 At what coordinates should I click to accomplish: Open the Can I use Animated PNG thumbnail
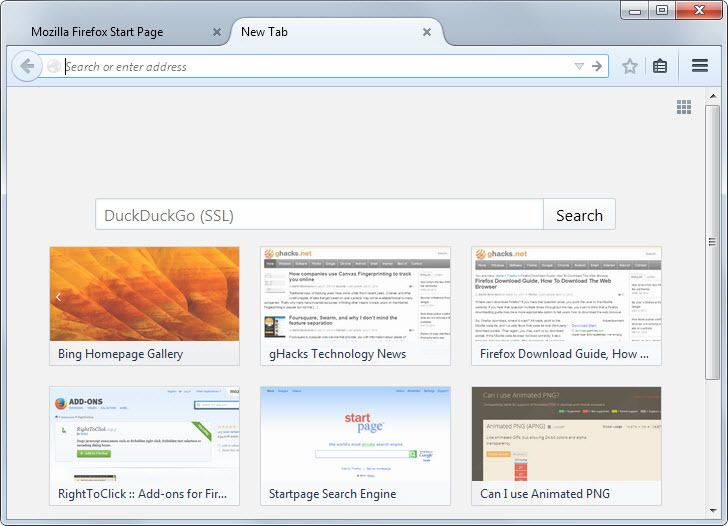[566, 446]
